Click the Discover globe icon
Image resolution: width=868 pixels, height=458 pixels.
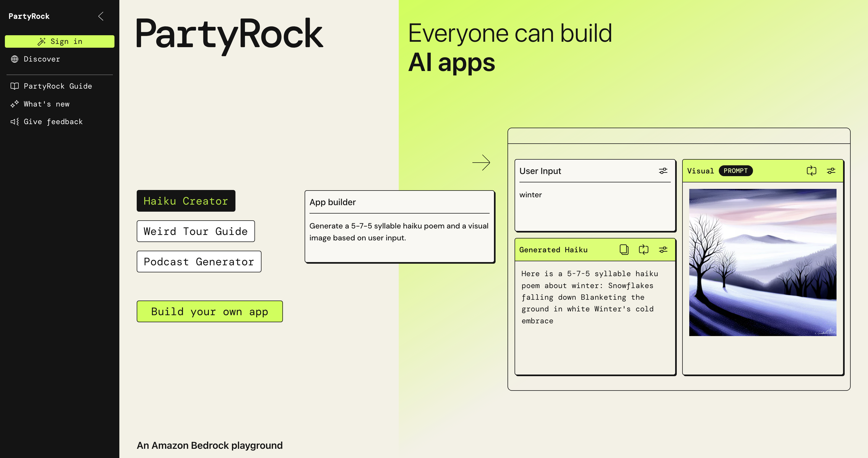click(x=14, y=59)
